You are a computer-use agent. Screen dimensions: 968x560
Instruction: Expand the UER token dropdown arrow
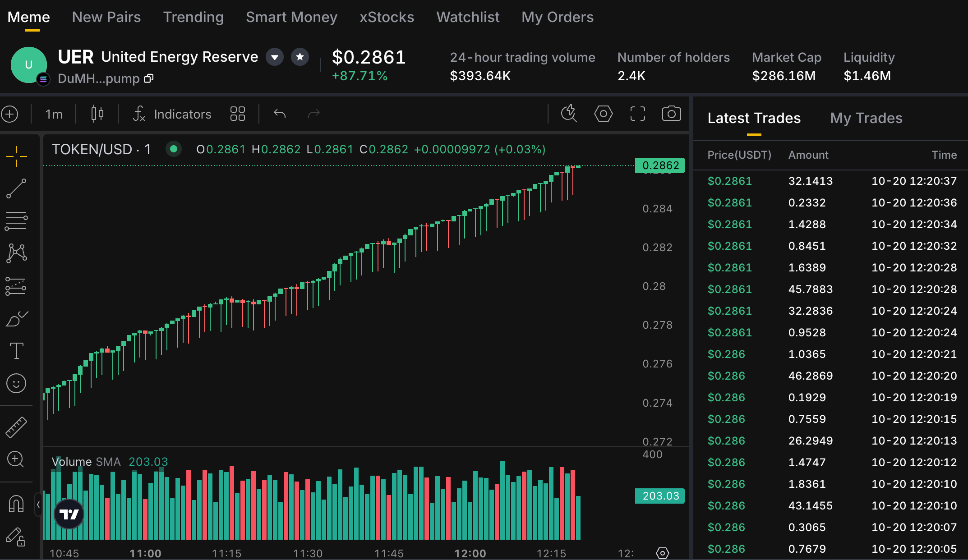[x=275, y=57]
